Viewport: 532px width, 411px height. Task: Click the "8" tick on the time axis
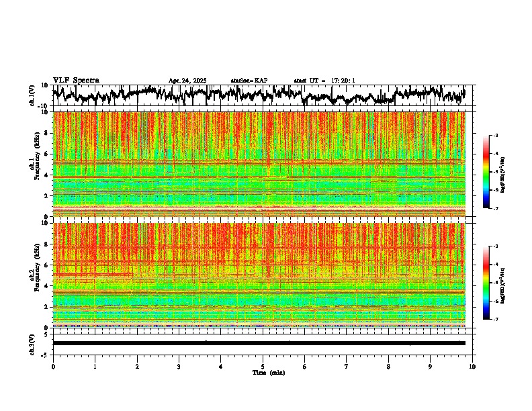pos(388,367)
